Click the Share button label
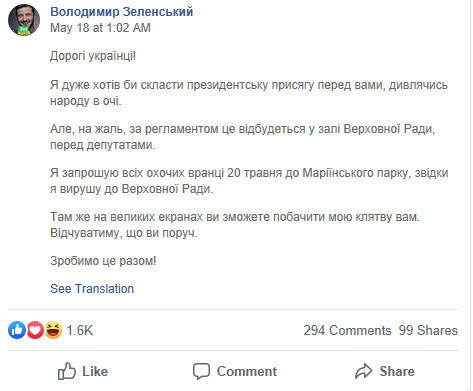The image size is (473, 391). point(397,371)
